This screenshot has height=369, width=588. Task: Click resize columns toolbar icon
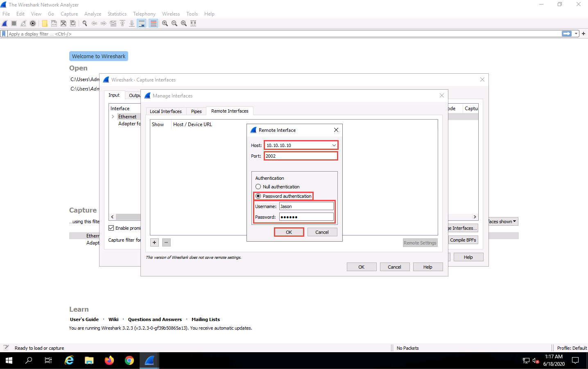click(193, 23)
